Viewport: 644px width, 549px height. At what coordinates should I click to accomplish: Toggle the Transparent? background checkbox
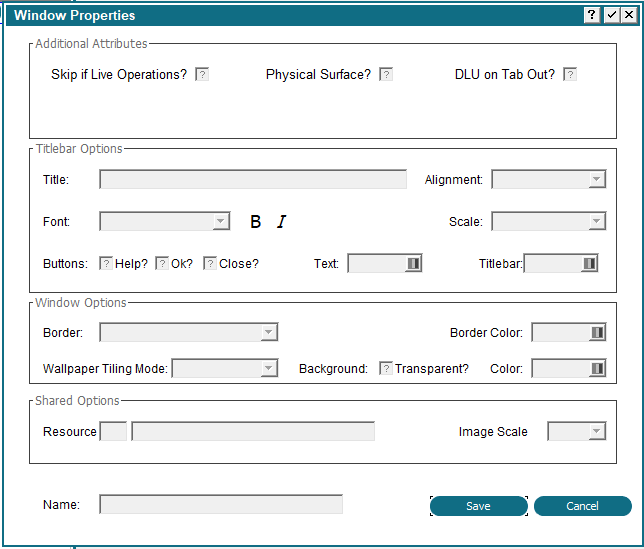[x=386, y=368]
